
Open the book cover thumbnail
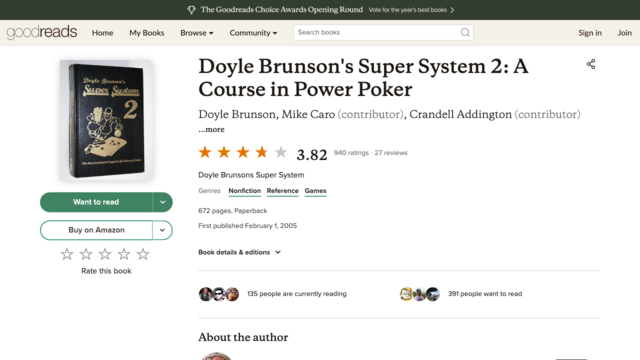click(106, 120)
